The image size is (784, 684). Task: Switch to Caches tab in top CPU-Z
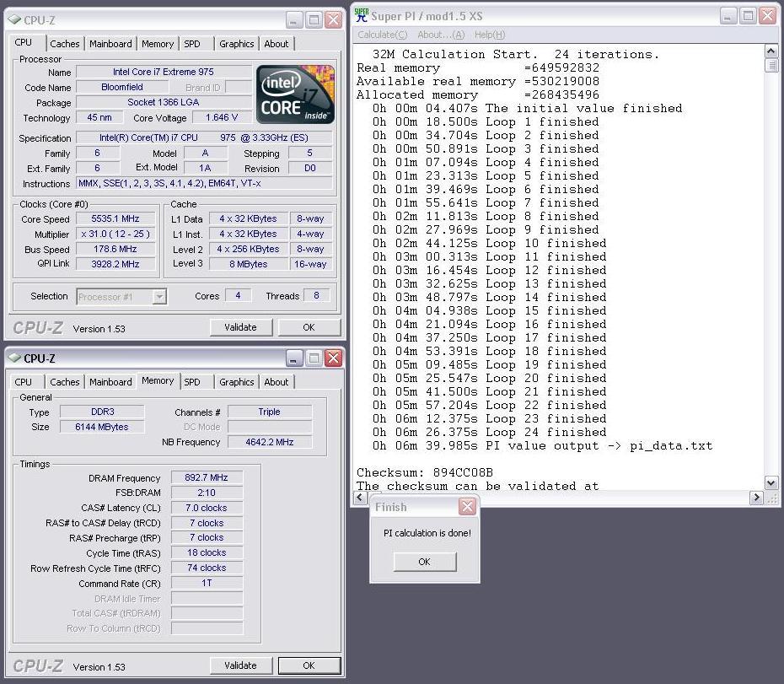pyautogui.click(x=65, y=44)
